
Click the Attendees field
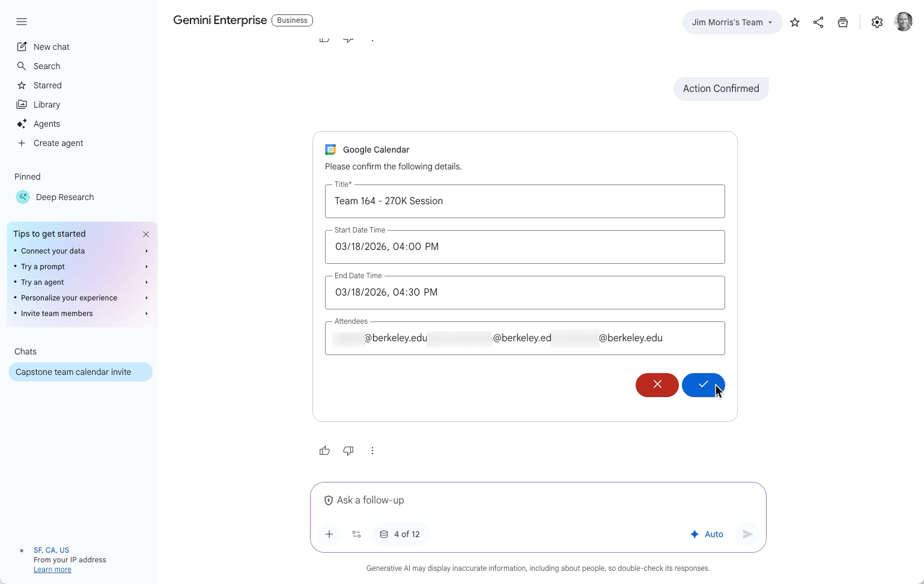coord(524,338)
